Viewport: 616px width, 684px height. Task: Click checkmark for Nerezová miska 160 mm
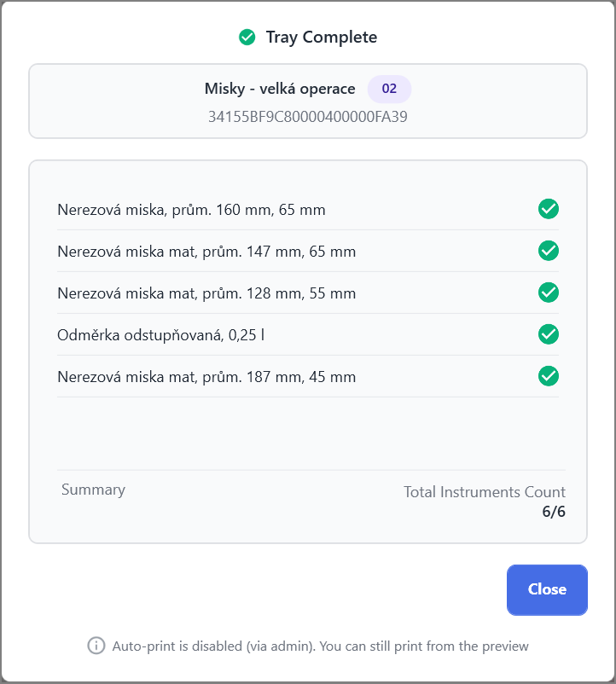(549, 209)
